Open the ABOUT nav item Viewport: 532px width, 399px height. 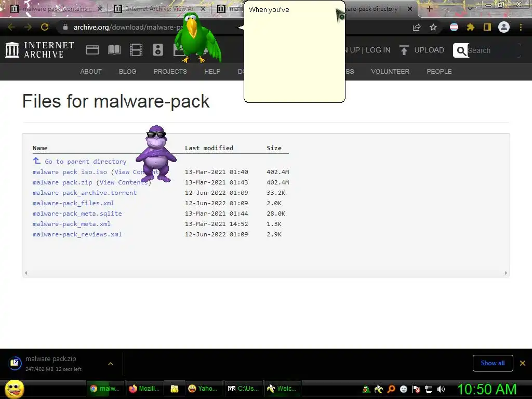click(x=91, y=72)
